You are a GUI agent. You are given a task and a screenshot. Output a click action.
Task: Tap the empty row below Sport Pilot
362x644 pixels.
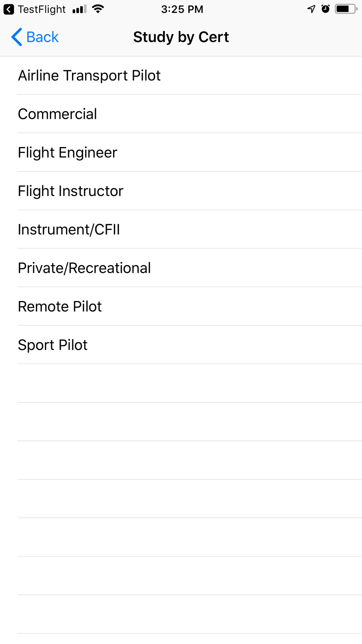point(181,383)
